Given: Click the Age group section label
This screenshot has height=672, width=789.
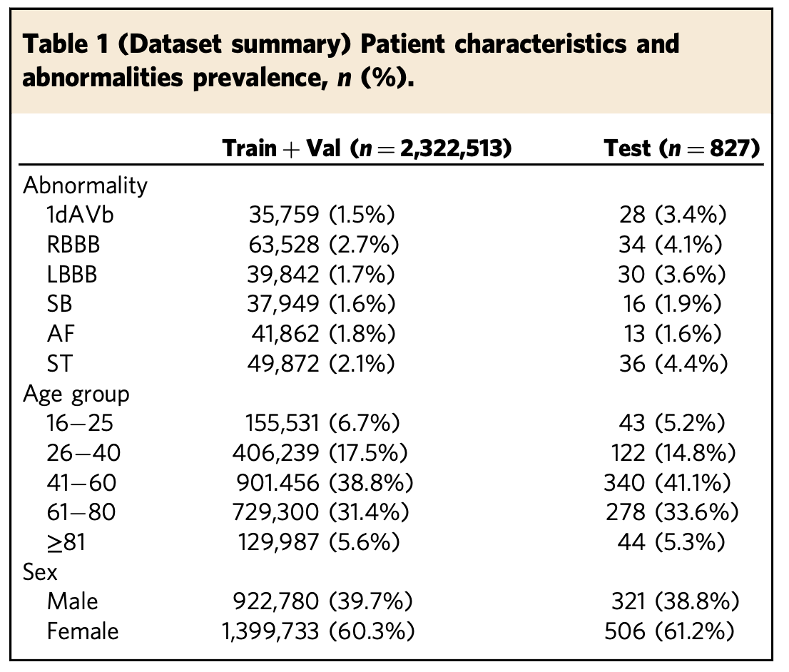Looking at the screenshot, I should (76, 394).
